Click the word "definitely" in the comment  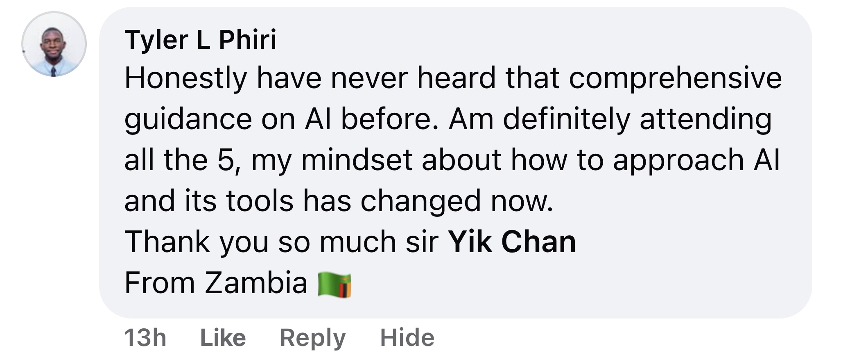[x=566, y=119]
